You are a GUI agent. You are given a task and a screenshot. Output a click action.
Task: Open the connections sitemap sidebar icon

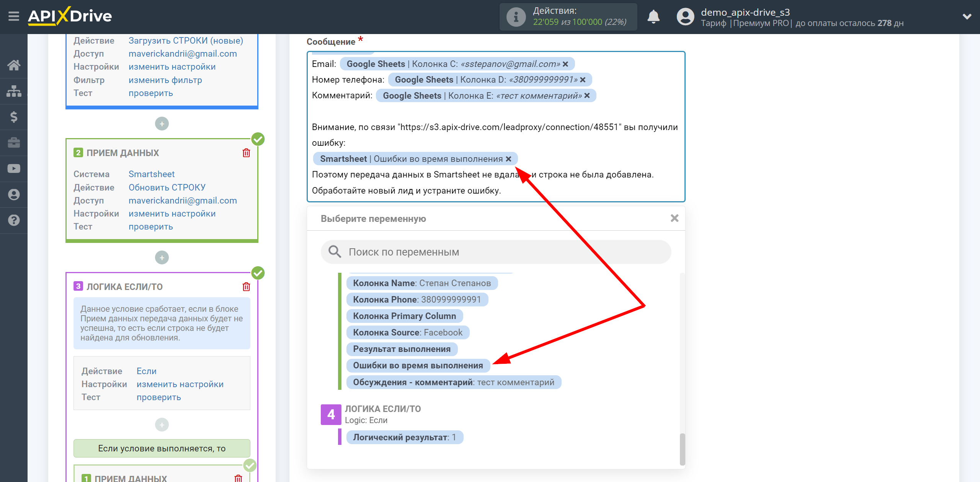[14, 91]
